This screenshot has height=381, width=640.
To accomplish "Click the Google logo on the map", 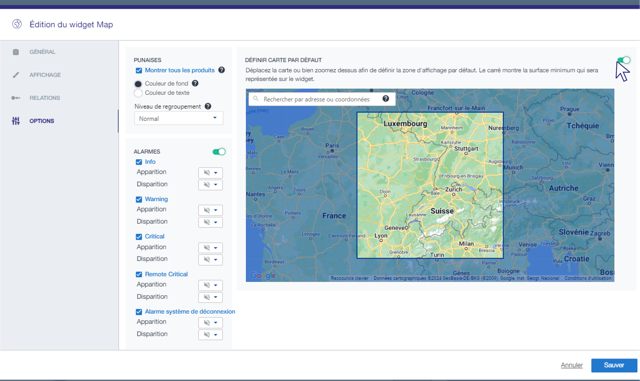I will pos(263,276).
